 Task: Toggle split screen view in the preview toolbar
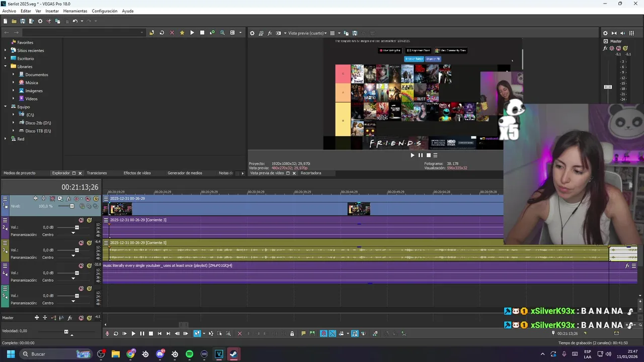278,33
